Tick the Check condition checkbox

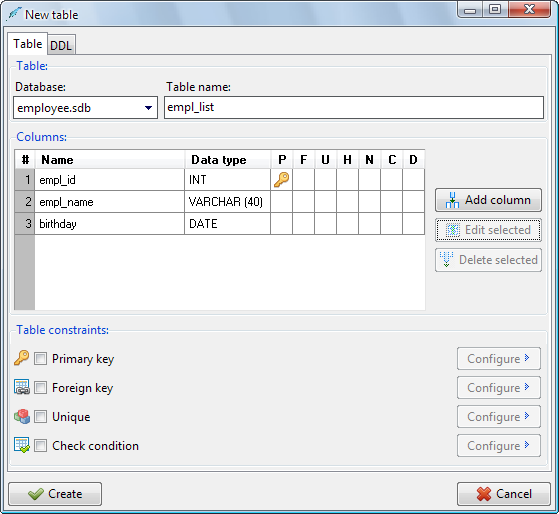40,446
